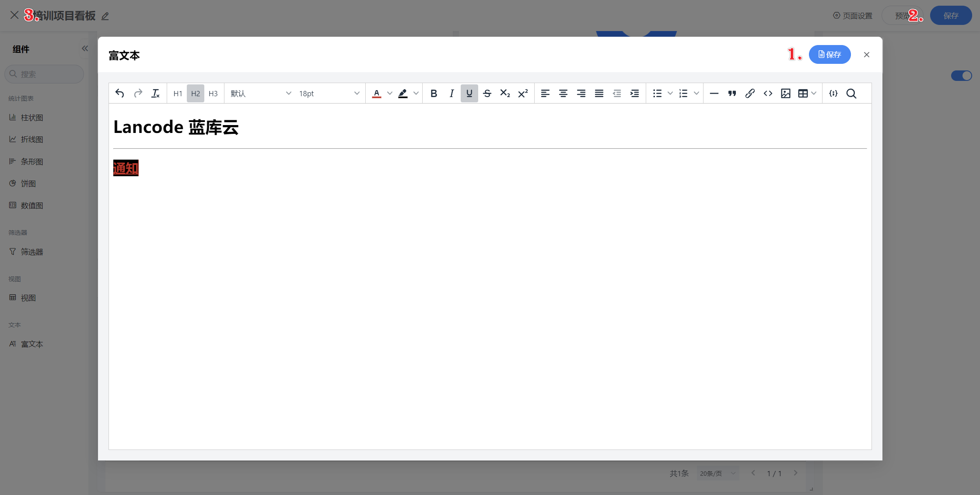Insert a variable with the braces icon
This screenshot has height=495, width=980.
point(833,93)
